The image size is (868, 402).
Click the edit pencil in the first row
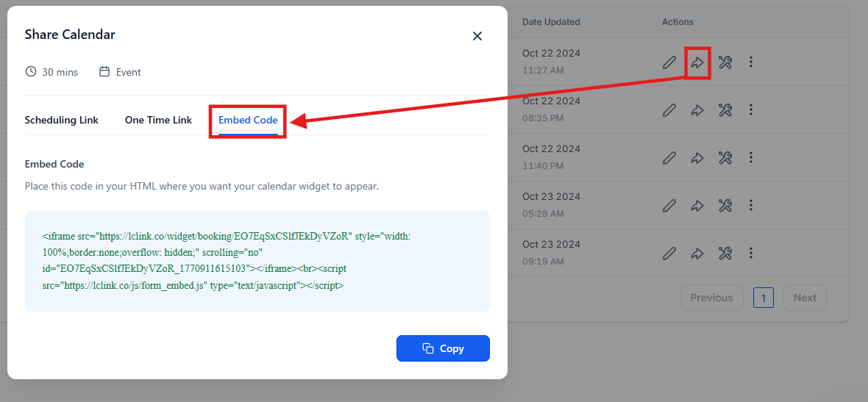tap(669, 62)
